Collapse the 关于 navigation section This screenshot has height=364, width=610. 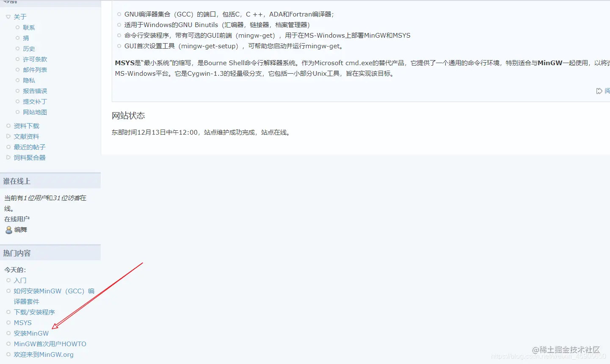tap(8, 17)
